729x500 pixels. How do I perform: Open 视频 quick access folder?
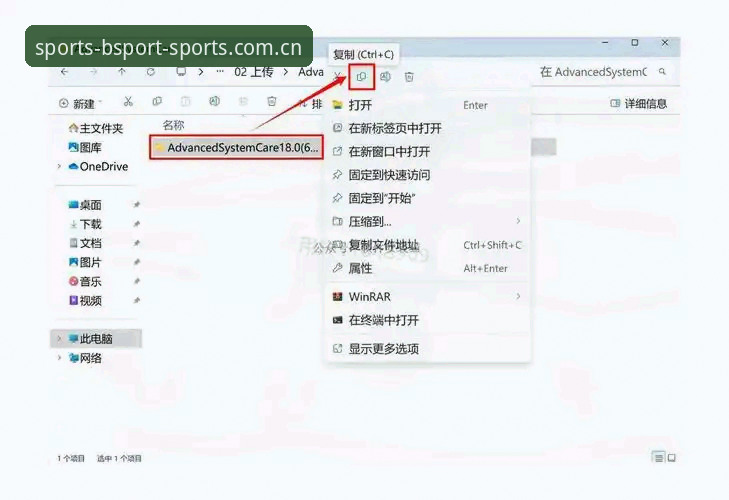85,300
